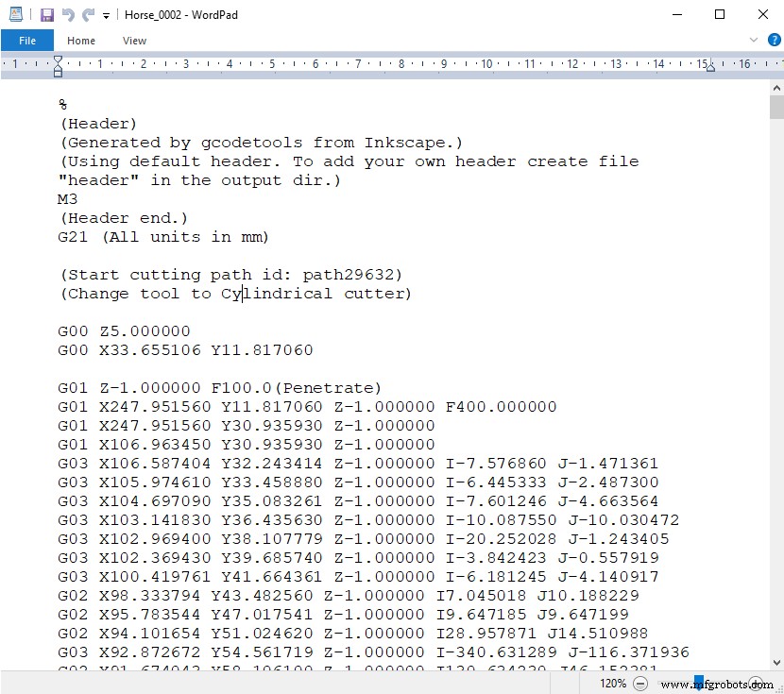This screenshot has height=694, width=784.
Task: Click the WordPad icon in the title bar
Action: tap(15, 14)
